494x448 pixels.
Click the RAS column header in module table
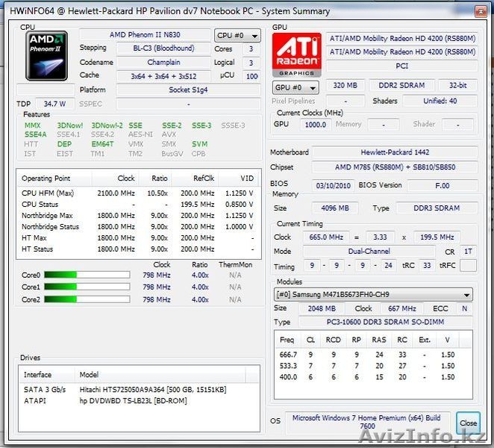378,340
